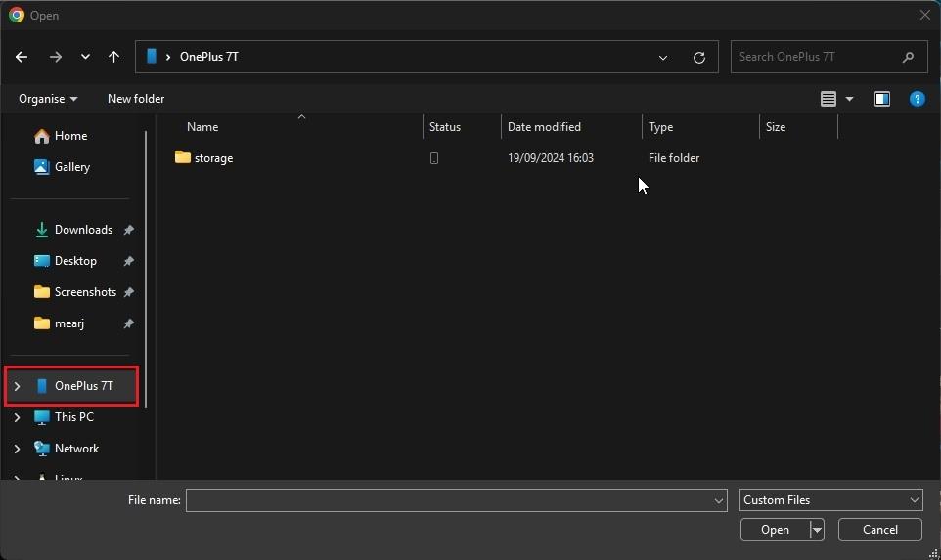Open Gallery in the sidebar
This screenshot has width=941, height=560.
[72, 167]
